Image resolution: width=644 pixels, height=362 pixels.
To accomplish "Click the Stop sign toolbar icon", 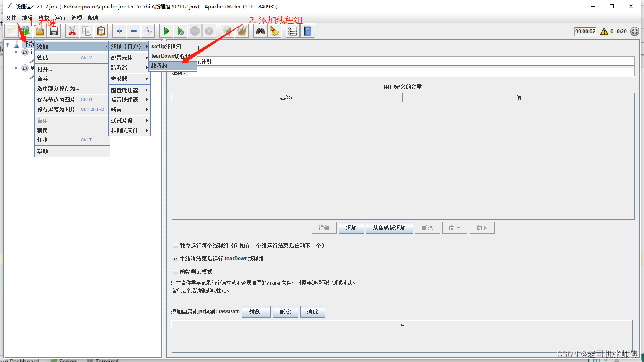I will click(195, 31).
